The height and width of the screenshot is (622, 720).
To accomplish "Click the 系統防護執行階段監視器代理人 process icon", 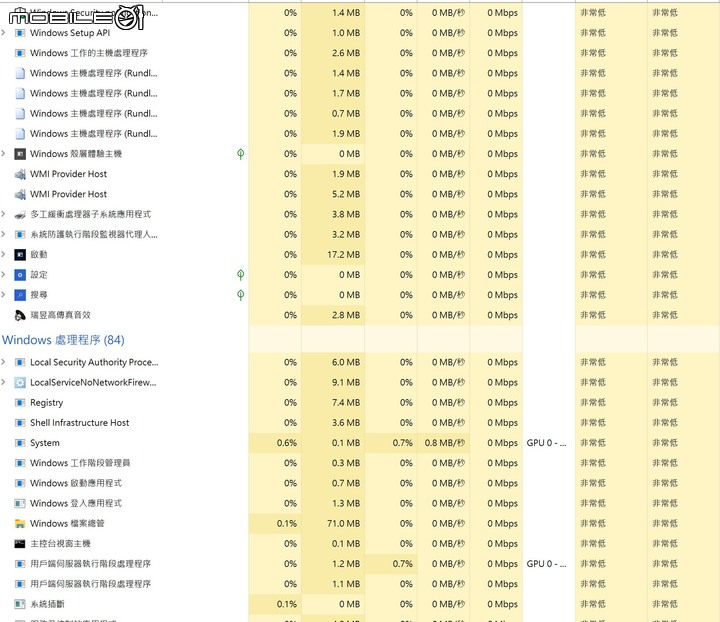I will click(x=20, y=235).
